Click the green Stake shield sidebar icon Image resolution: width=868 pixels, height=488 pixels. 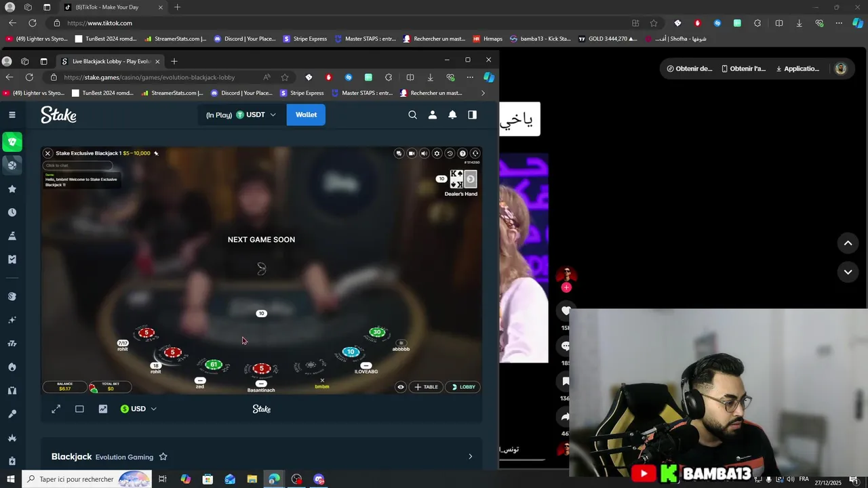pos(12,142)
